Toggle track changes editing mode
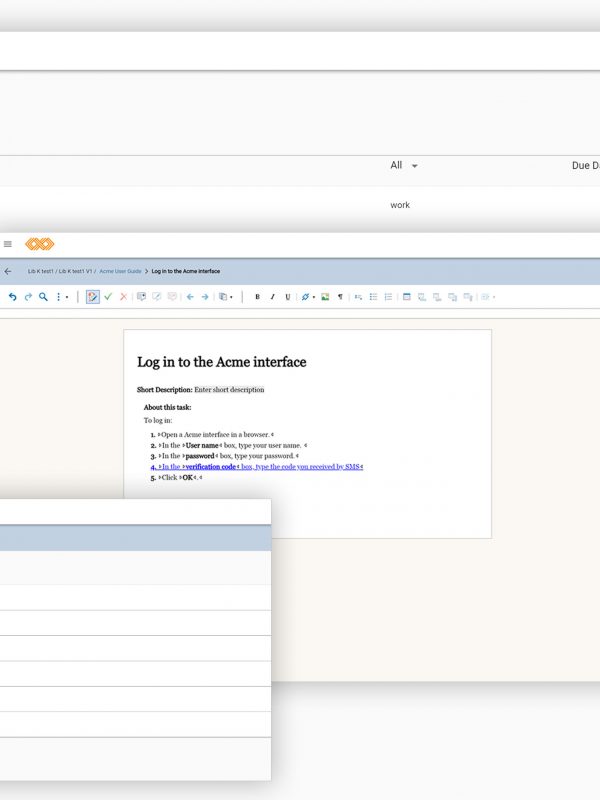 [92, 296]
